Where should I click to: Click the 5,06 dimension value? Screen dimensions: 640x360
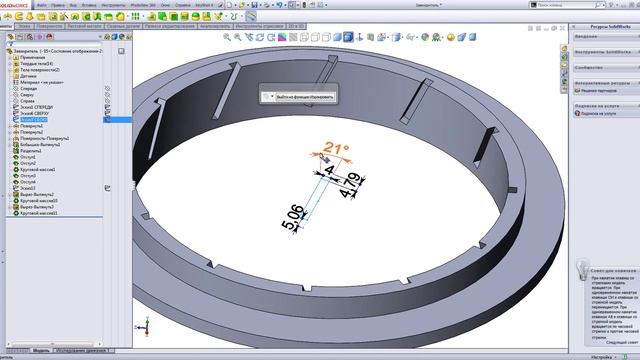coord(293,218)
